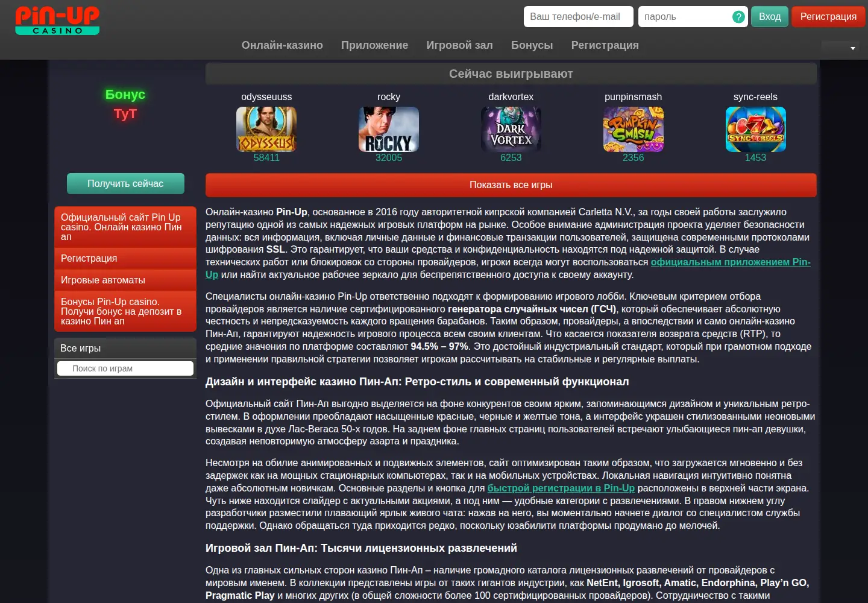Click the Бонус ТуТ neon sign
868x603 pixels.
125,104
